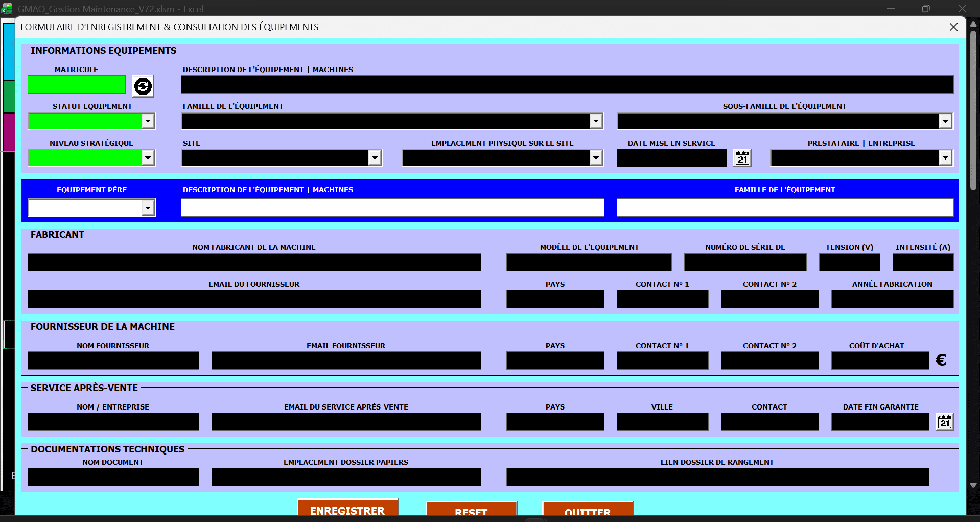Viewport: 980px width, 522px height.
Task: Expand the Famille de l'Équipement combo box
Action: (x=596, y=121)
